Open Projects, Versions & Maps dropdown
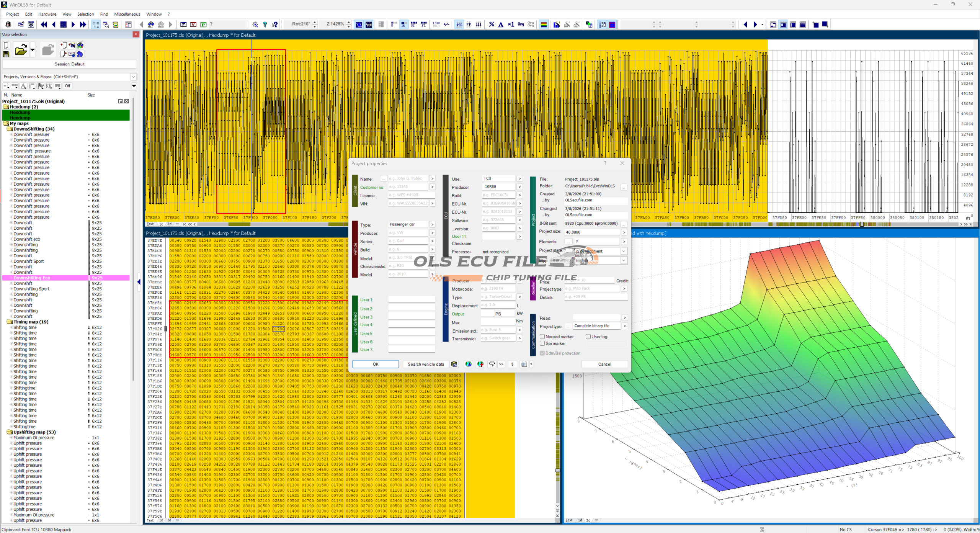Image resolution: width=980 pixels, height=533 pixels. (133, 77)
